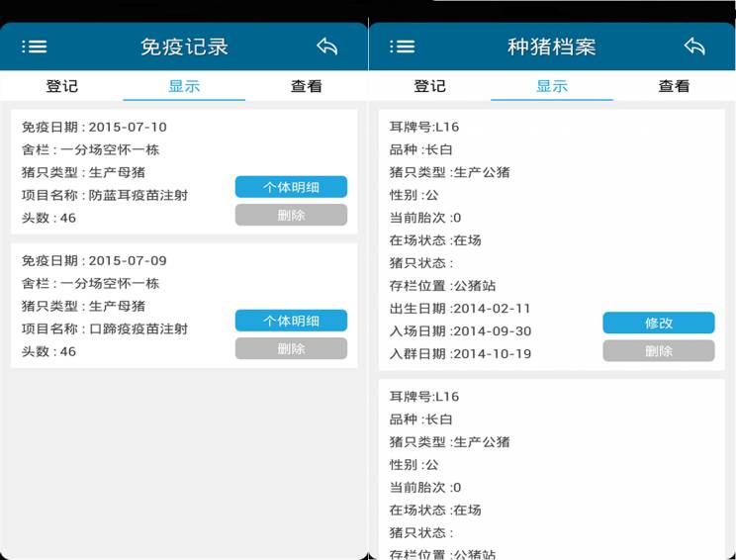The image size is (736, 560).
Task: Open 个体明细 for 口蹄疫疫苗注射 record
Action: pos(292,321)
